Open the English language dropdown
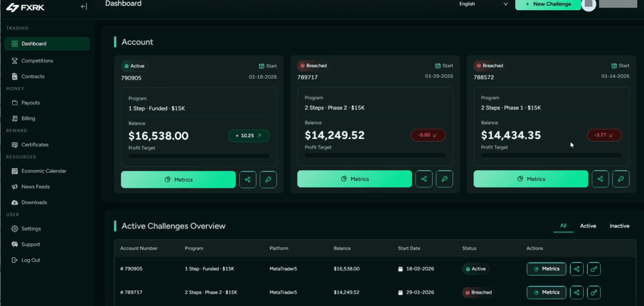644x306 pixels. point(484,4)
